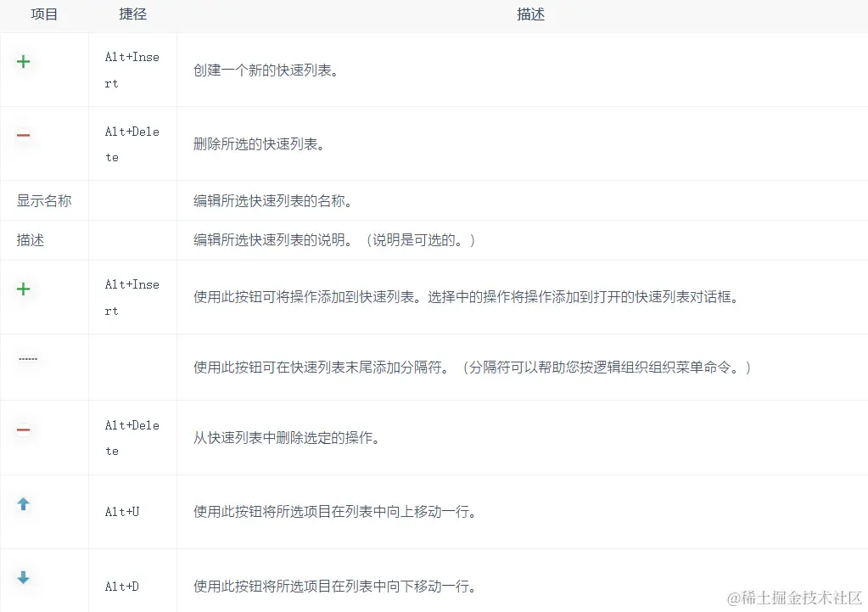Viewport: 868px width, 612px height.
Task: Click the text 创建一个新的快速列表。
Action: [266, 70]
